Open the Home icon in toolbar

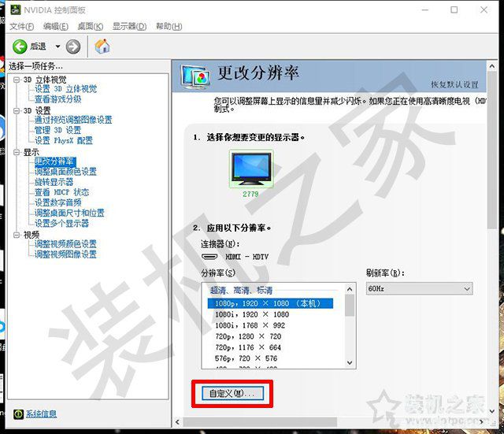(x=102, y=46)
